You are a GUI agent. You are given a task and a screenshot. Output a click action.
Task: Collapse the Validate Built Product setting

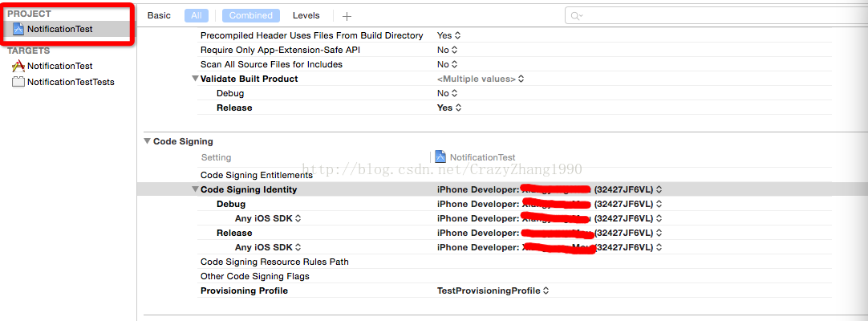(x=195, y=79)
